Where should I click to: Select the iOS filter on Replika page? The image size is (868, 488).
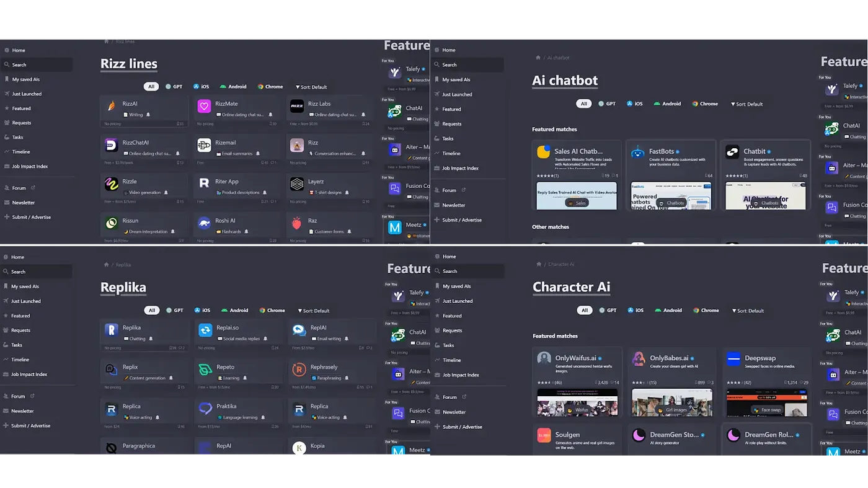pos(202,311)
